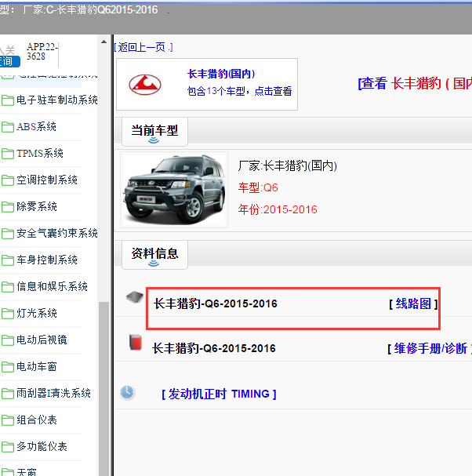This screenshot has height=476, width=472.
Task: Click the 电动车窗 folder icon
Action: pyautogui.click(x=8, y=367)
